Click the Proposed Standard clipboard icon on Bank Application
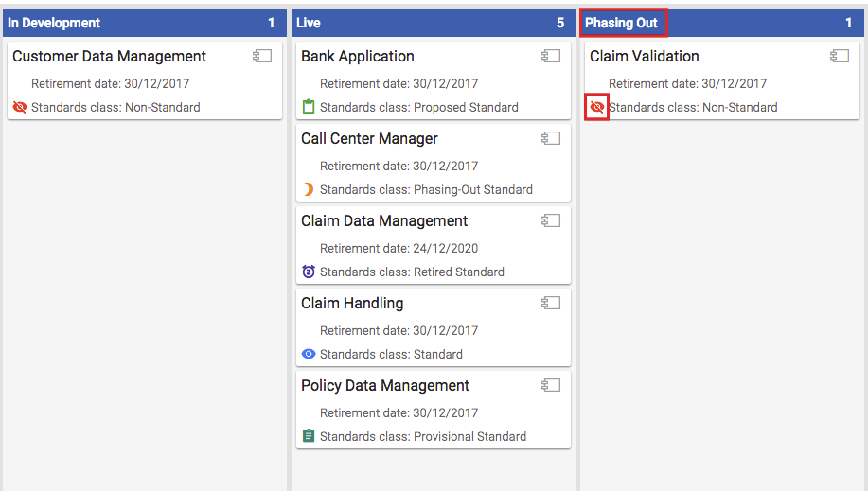 pyautogui.click(x=309, y=106)
